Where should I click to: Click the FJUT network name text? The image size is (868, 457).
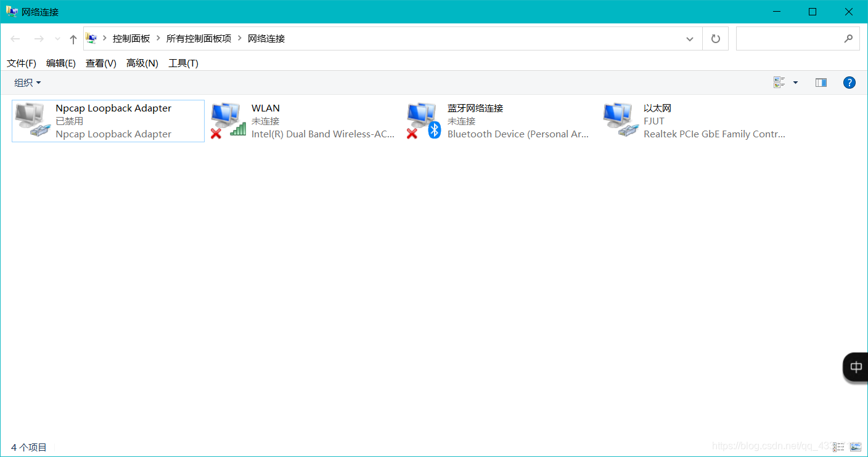[x=654, y=121]
